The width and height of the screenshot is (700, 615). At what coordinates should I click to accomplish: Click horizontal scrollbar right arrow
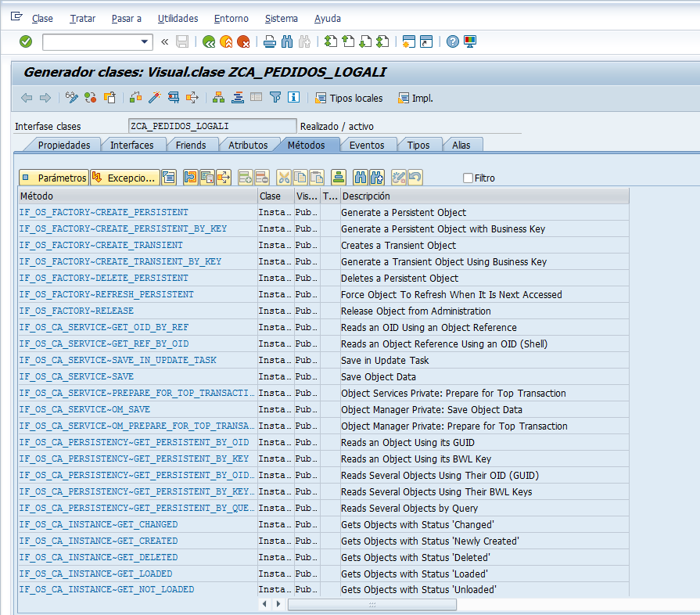pyautogui.click(x=278, y=604)
